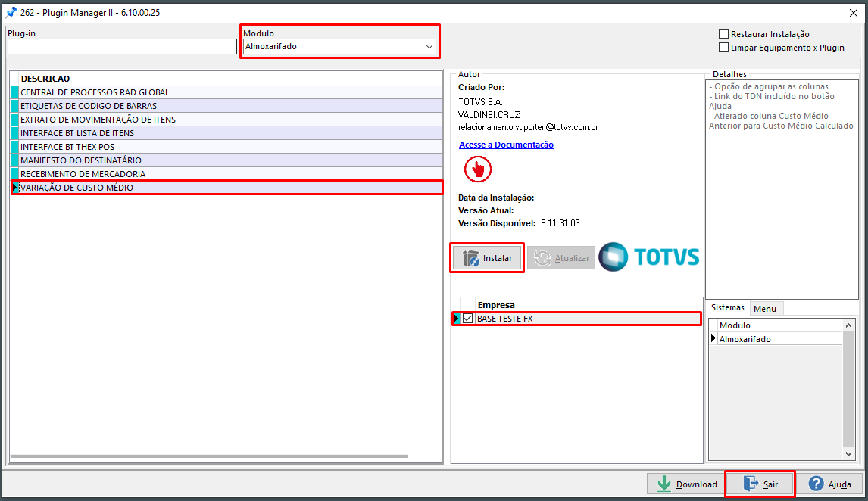Click the Ajuda button
Image resolution: width=868 pixels, height=501 pixels.
(x=830, y=484)
